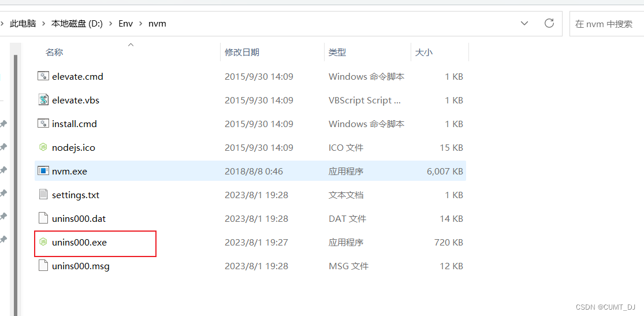Click the 2023/8/1 19:27 date cell

pos(256,243)
